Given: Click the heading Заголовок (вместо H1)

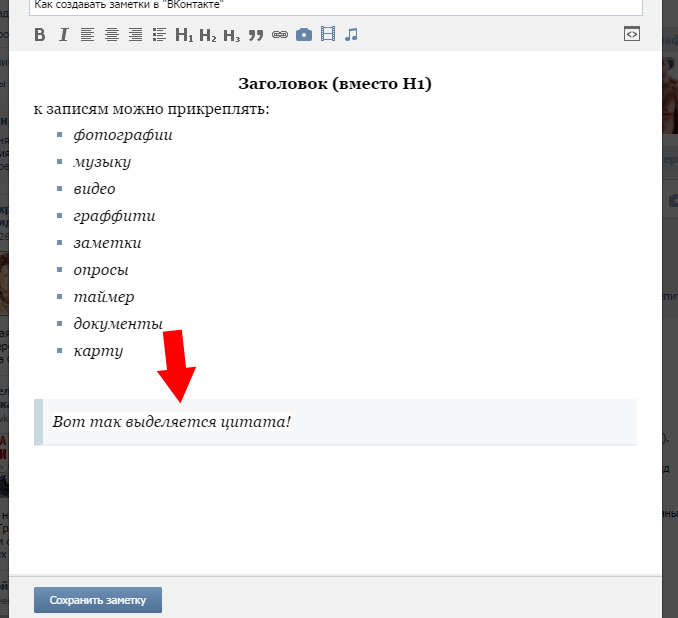Looking at the screenshot, I should coord(335,83).
